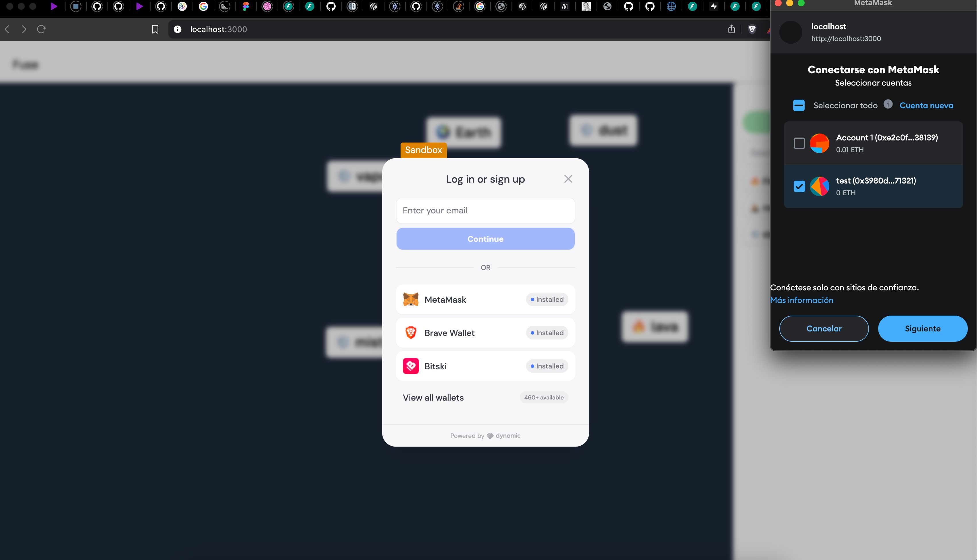Switch to the seal icon tab

[x=225, y=6]
